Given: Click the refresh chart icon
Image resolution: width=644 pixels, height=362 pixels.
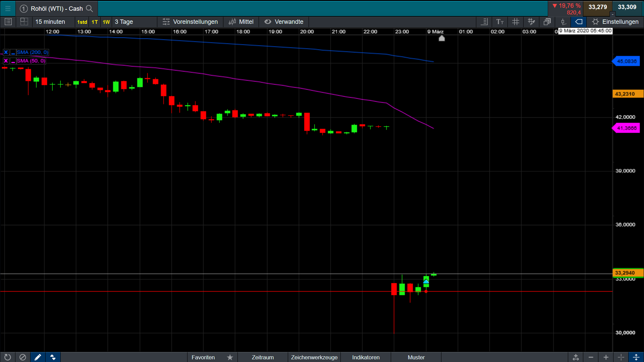Looking at the screenshot, I should pos(7,357).
